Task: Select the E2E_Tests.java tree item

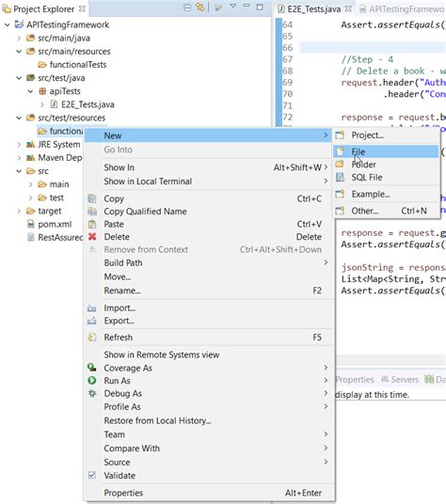Action: point(88,104)
